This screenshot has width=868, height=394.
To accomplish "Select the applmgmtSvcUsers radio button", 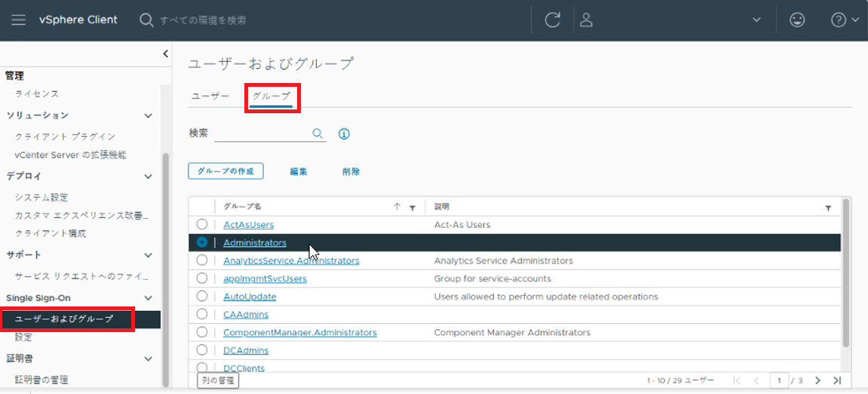I will (202, 278).
